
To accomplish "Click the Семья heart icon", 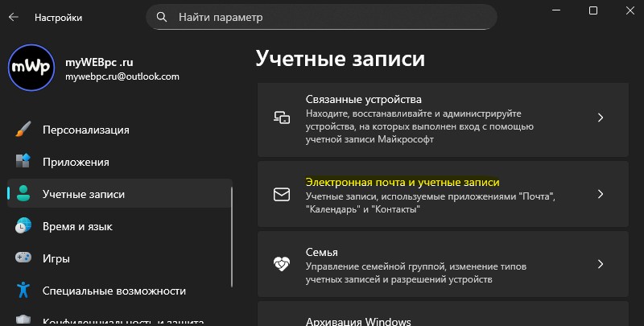I will tap(282, 264).
